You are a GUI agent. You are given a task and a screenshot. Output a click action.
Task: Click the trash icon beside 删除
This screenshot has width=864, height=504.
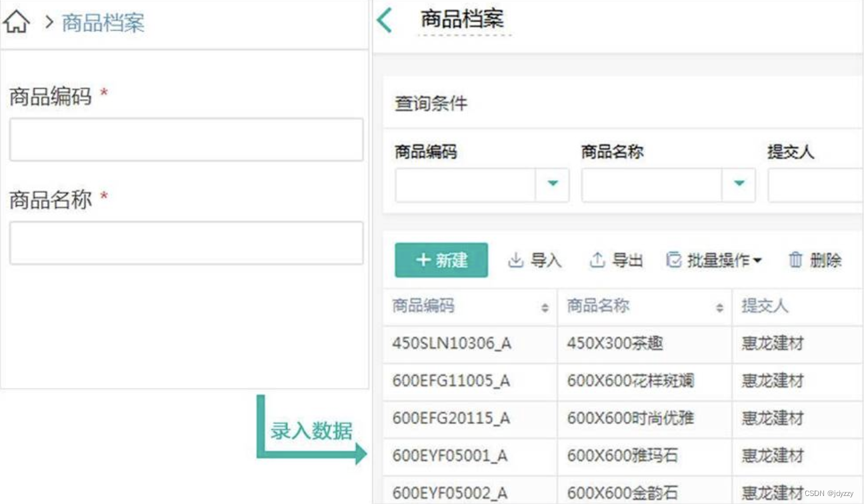point(795,261)
